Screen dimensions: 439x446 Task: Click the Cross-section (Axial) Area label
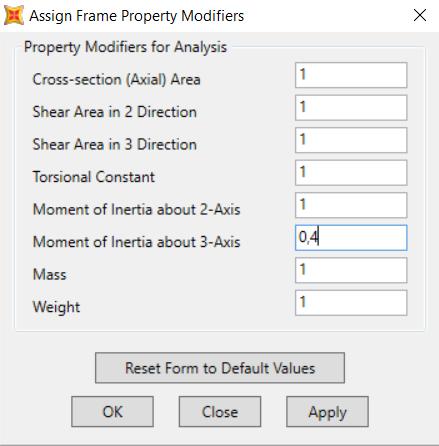click(116, 79)
